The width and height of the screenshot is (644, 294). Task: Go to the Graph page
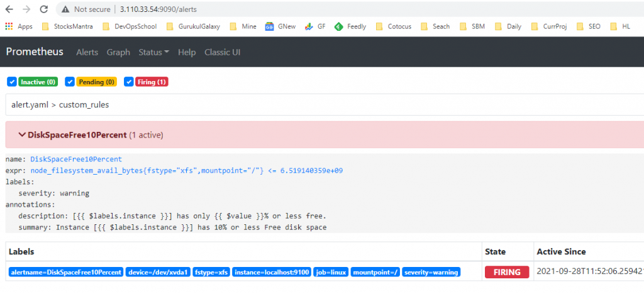118,52
